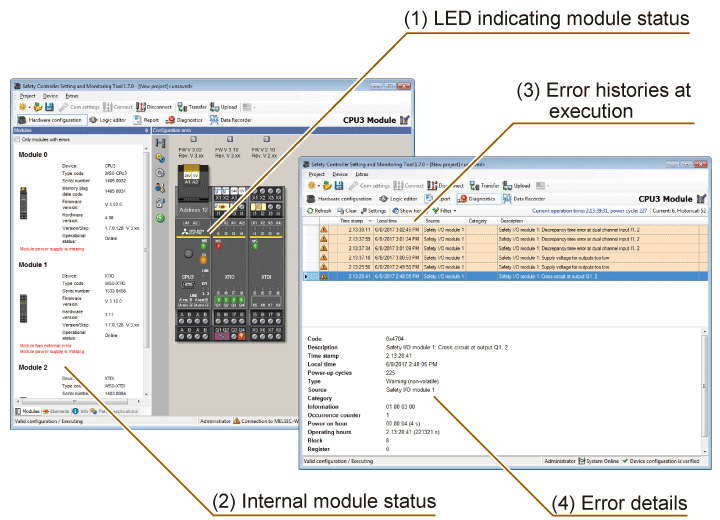
Task: Open the Device menu in right window
Action: 341,174
